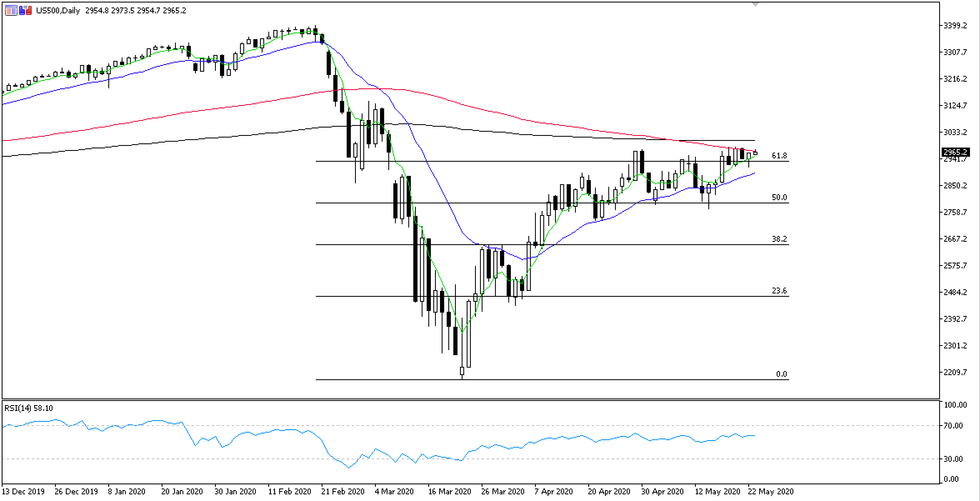Click the 3124.7 price scale value
Image resolution: width=980 pixels, height=501 pixels.
pos(955,105)
